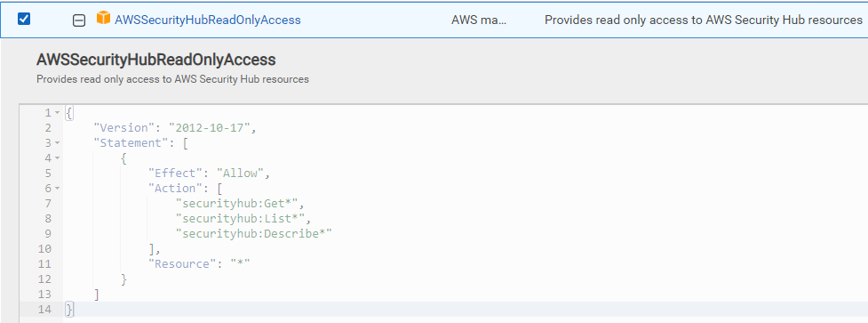Click line number 2 in the gutter

click(x=48, y=128)
